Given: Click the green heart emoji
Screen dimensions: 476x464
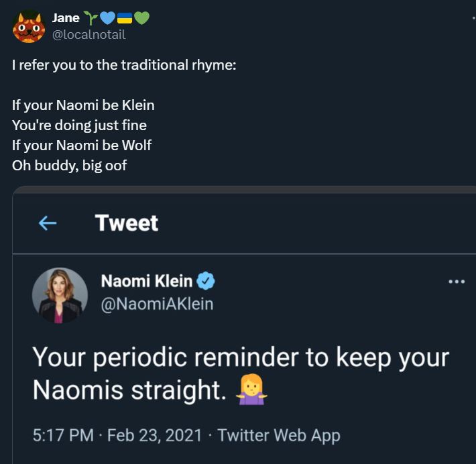Looking at the screenshot, I should point(141,18).
